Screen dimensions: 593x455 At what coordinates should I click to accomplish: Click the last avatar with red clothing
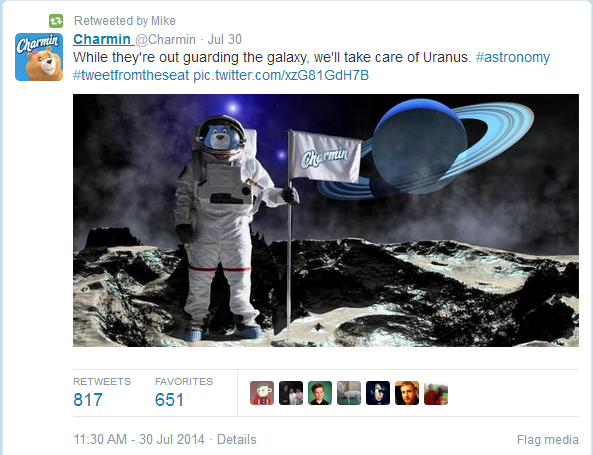point(436,394)
